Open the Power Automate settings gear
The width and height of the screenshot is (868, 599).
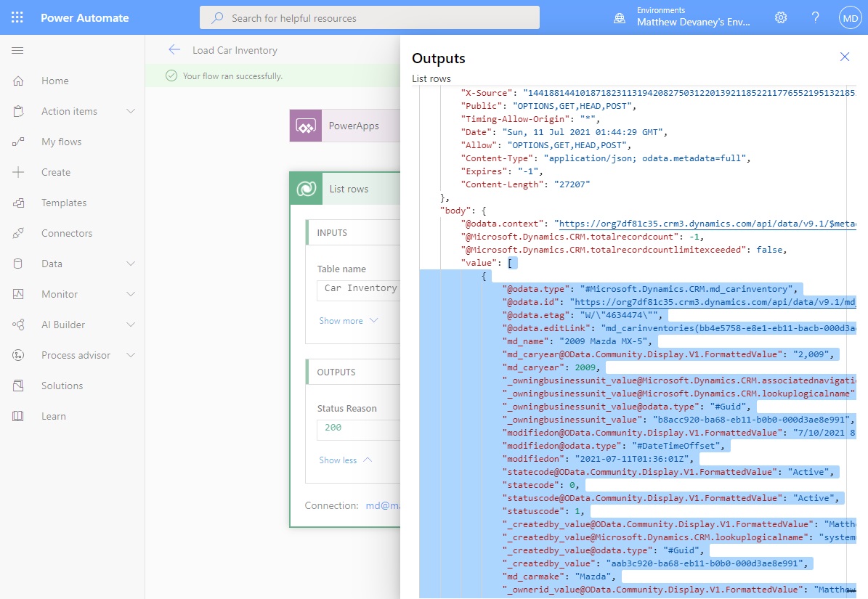(781, 17)
